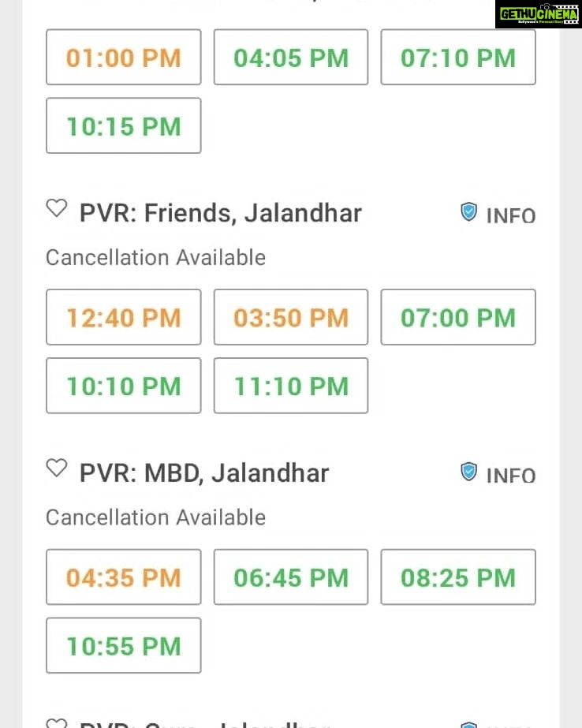Screen dimensions: 582x728
Task: Click the GethuCinema logo watermark
Action: 539,14
